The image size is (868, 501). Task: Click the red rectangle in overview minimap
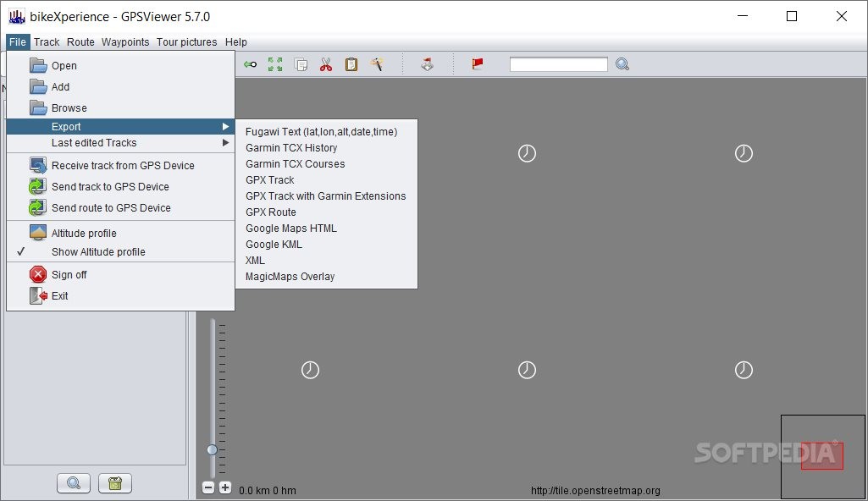point(822,455)
